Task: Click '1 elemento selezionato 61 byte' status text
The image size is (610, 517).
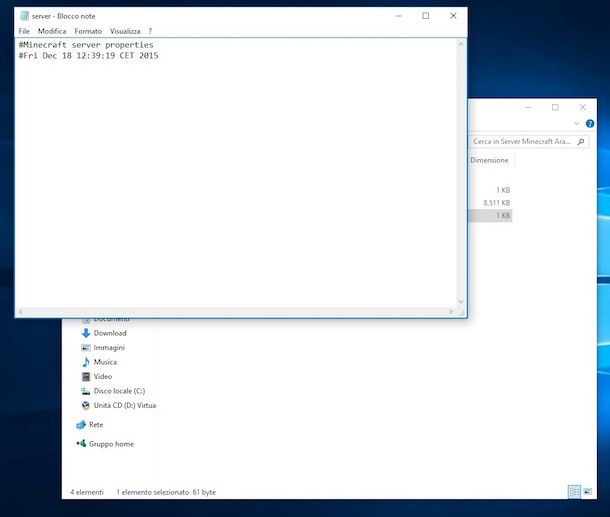Action: pos(166,492)
